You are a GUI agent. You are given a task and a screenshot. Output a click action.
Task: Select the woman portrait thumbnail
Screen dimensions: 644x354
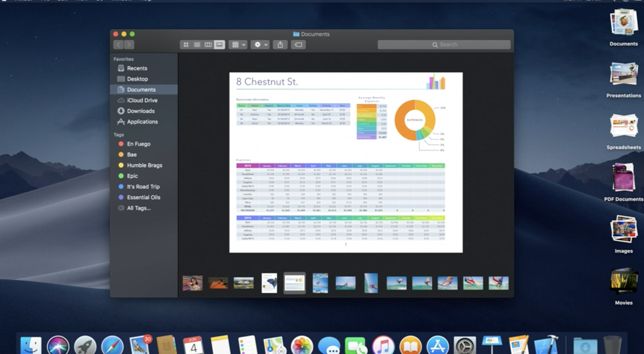click(192, 283)
